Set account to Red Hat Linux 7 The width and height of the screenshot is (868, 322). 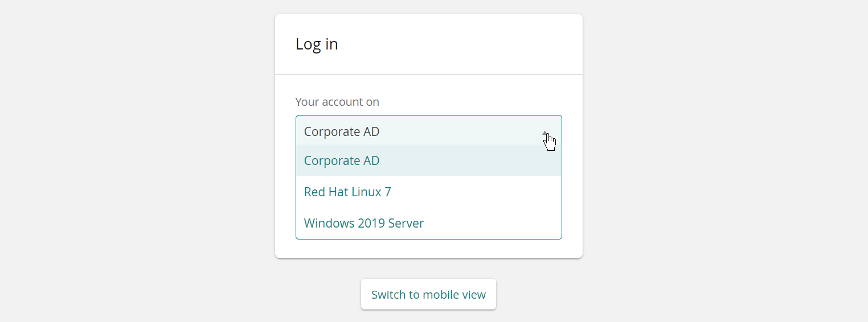coord(347,192)
